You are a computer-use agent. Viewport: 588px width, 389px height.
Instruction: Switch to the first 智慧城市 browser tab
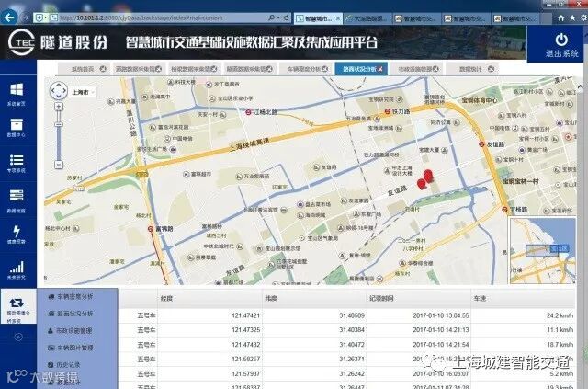coord(318,18)
